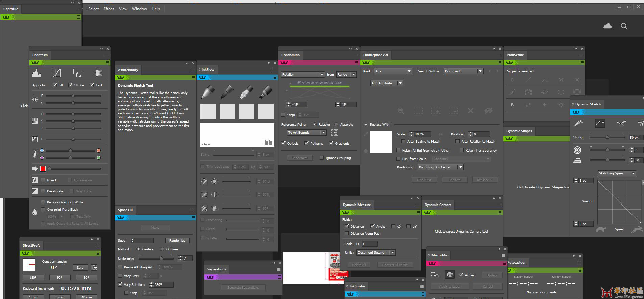Screen dimensions: 644x299
Task: Click the white Replace With art preview
Action: pyautogui.click(x=381, y=142)
